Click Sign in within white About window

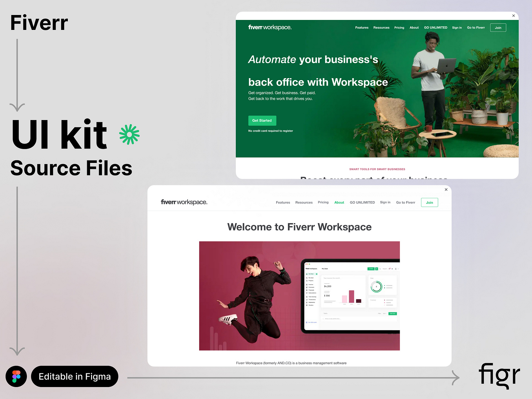point(385,202)
